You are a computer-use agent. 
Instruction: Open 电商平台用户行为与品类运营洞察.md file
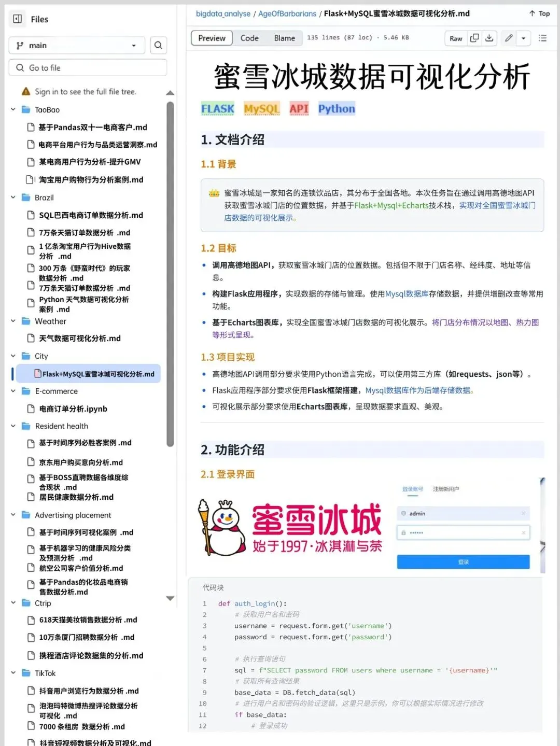[x=97, y=145]
